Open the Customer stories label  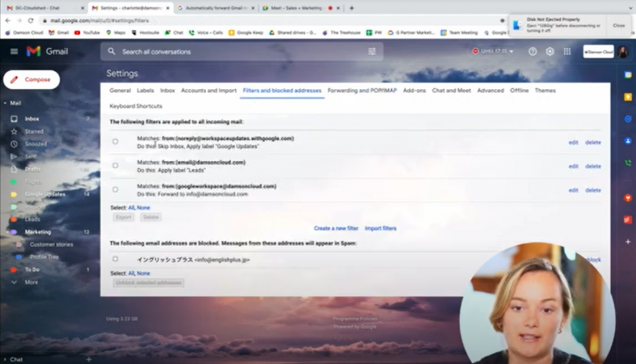tap(51, 244)
